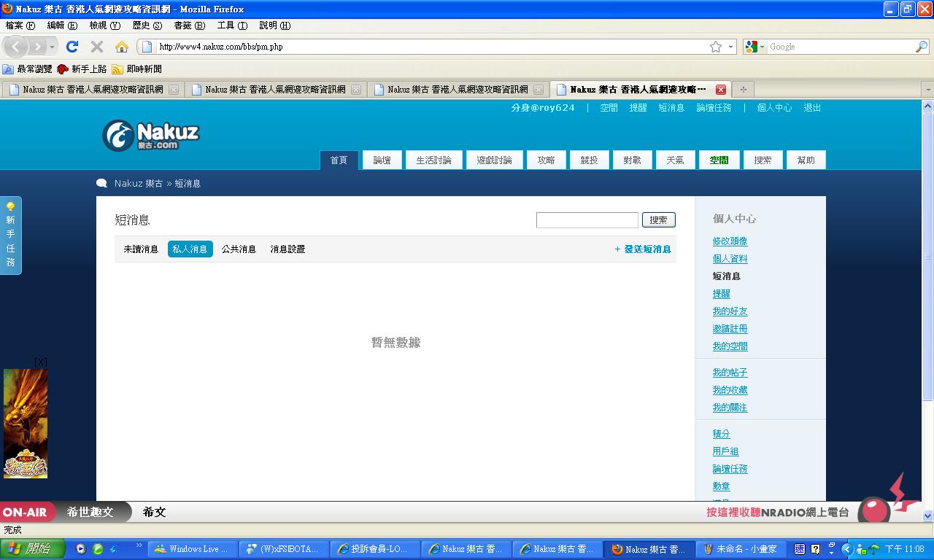Switch to the 公共消息 tab

pyautogui.click(x=239, y=249)
